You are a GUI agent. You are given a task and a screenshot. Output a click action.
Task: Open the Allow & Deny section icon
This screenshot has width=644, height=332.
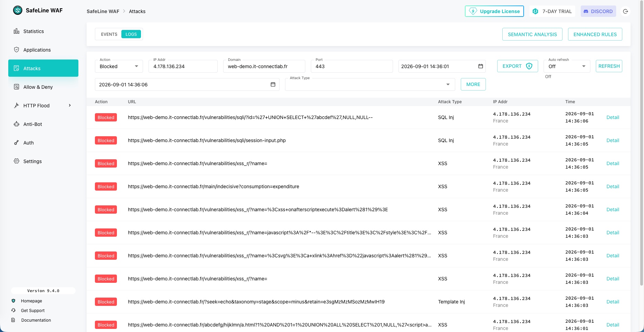point(17,87)
